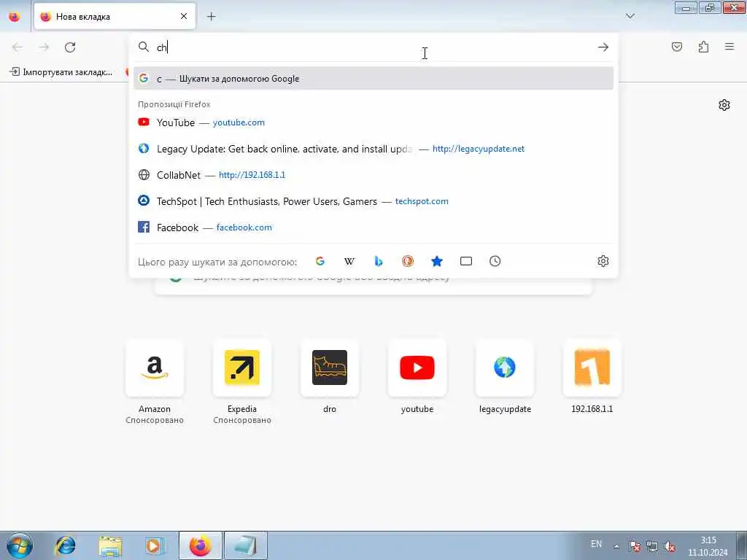Image resolution: width=747 pixels, height=560 pixels.
Task: Choose the Legacy Update suggestion
Action: point(373,149)
